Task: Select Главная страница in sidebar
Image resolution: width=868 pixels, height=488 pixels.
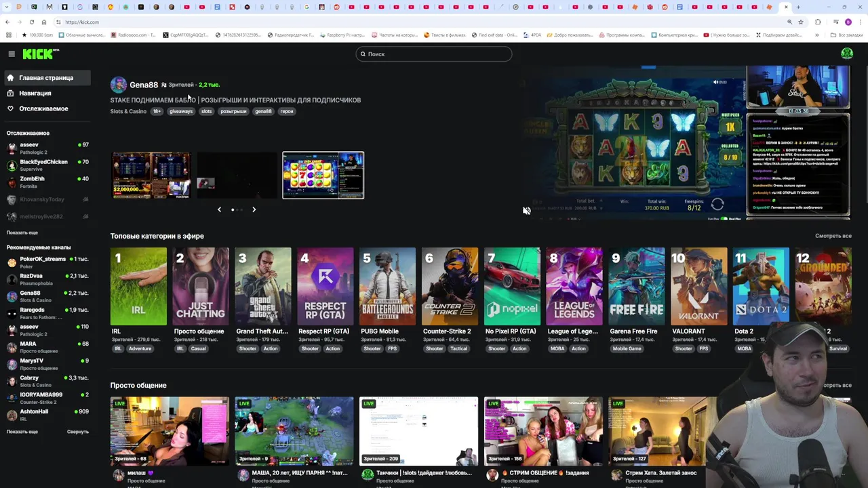Action: [x=47, y=78]
